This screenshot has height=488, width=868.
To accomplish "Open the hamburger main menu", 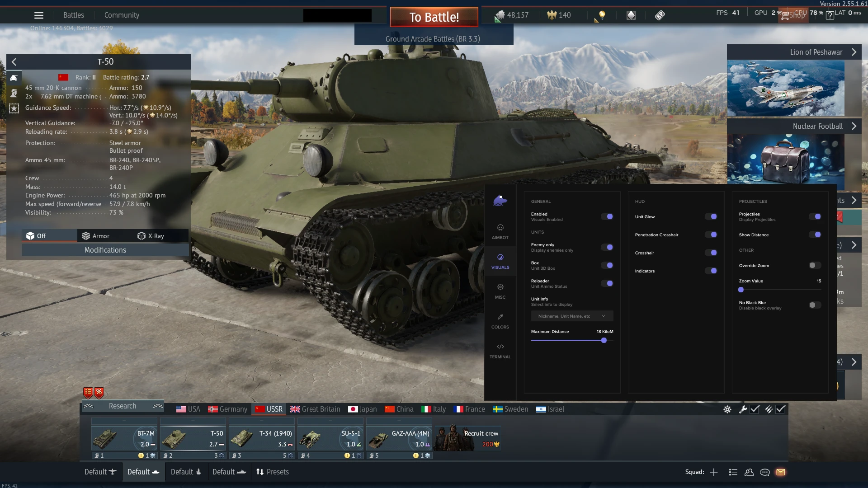I will coord(39,15).
